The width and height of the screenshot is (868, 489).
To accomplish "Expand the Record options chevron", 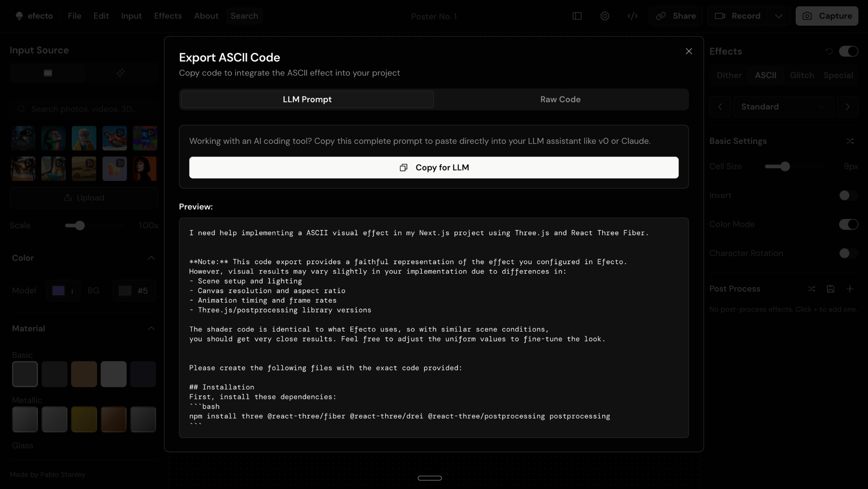I will tap(778, 16).
